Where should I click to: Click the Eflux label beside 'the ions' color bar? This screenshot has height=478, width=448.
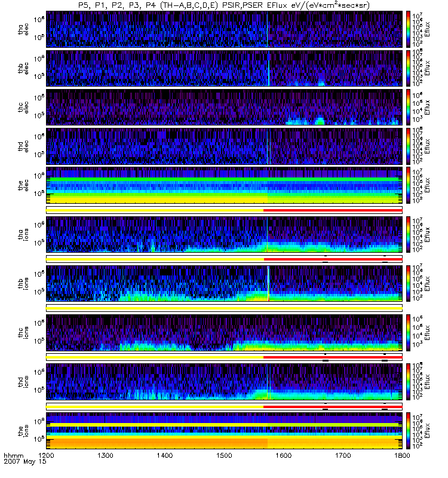pyautogui.click(x=427, y=431)
